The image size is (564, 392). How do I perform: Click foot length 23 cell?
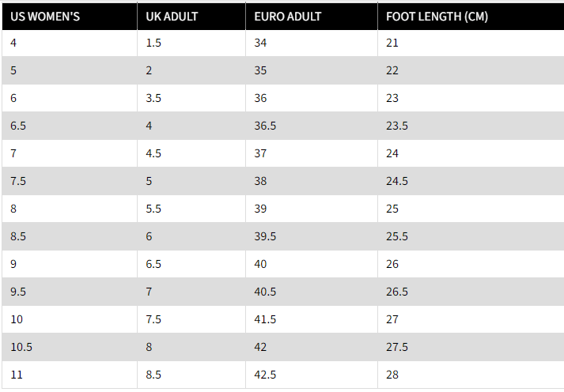[471, 98]
